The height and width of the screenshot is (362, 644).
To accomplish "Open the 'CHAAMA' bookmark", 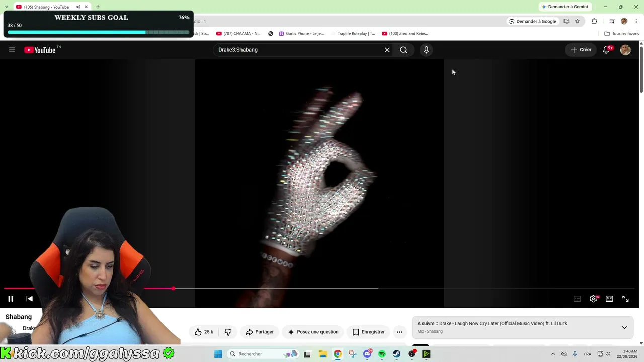I will 238,34.
